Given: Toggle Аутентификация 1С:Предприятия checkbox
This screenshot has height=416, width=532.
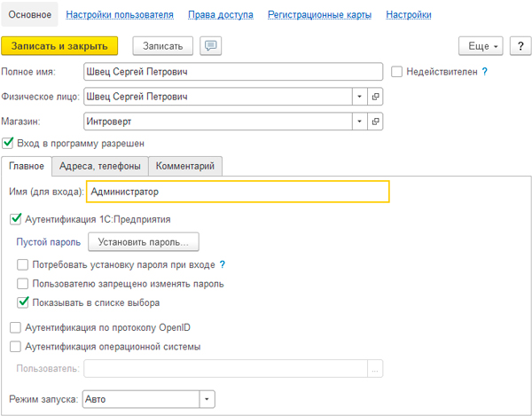Looking at the screenshot, I should tap(15, 219).
